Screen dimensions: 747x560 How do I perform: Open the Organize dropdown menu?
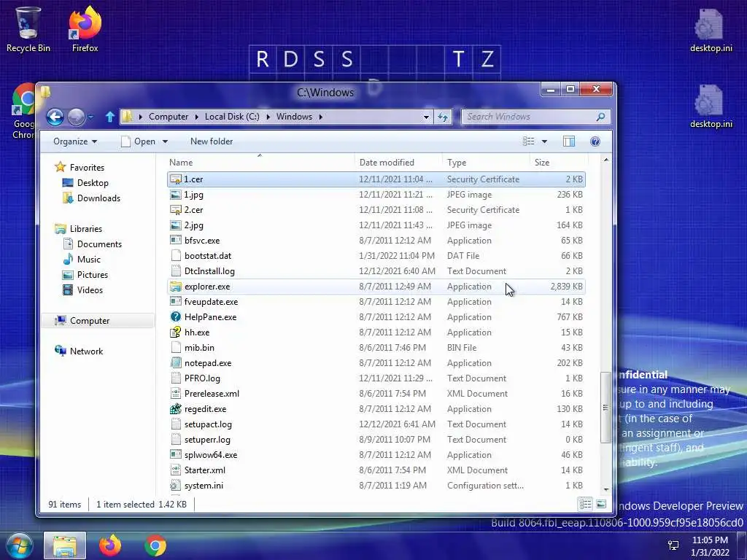75,141
